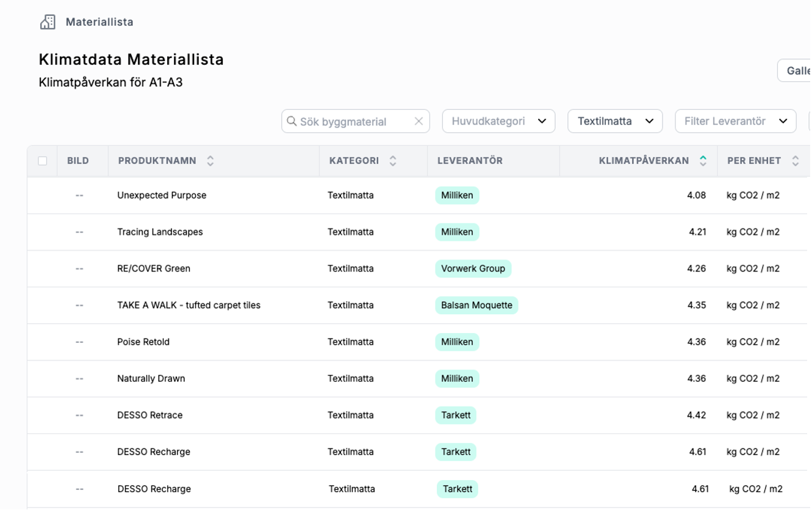Click Milliken tag in Tracing Landscapes row
Viewport: 812px width, 510px height.
pos(457,232)
